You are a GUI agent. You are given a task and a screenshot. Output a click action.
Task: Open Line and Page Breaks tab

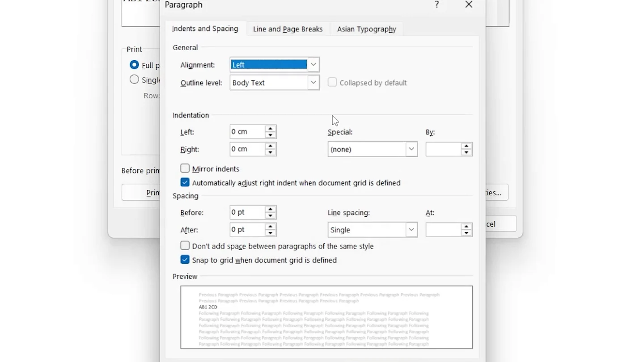(x=288, y=29)
